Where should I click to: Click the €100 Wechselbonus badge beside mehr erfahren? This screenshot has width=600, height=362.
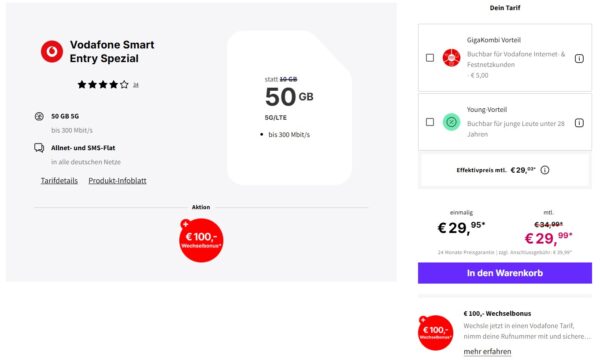[435, 333]
